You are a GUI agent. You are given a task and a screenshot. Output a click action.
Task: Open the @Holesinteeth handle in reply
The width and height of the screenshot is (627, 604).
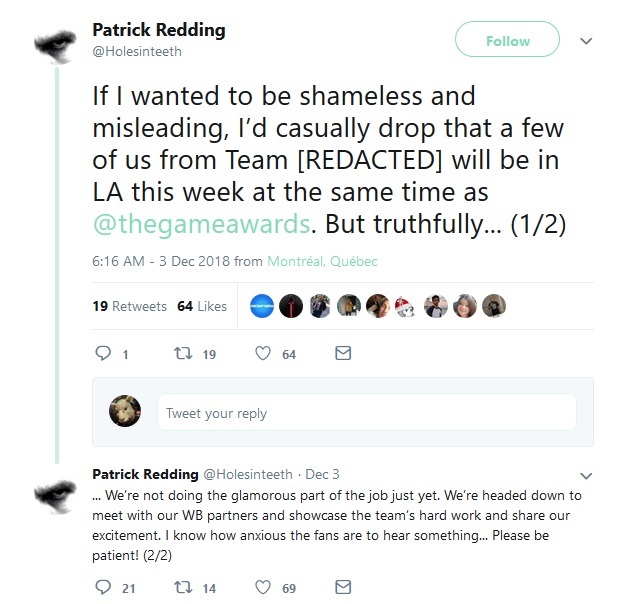pos(248,475)
